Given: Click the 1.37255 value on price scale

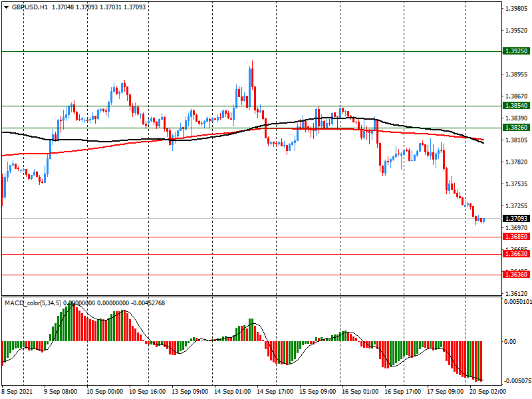Looking at the screenshot, I should [x=517, y=206].
